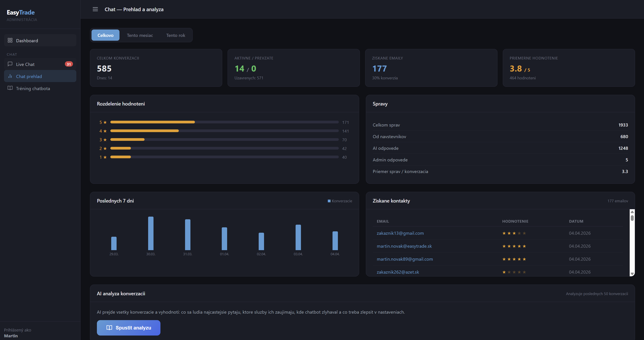Click the 3-star rating bar
This screenshot has height=340, width=644.
(x=128, y=139)
